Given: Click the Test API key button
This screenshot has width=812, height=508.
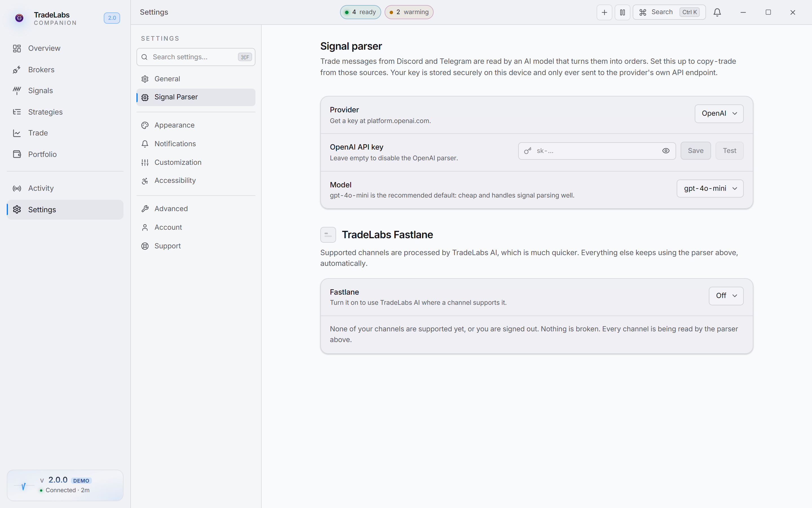Looking at the screenshot, I should click(x=729, y=151).
